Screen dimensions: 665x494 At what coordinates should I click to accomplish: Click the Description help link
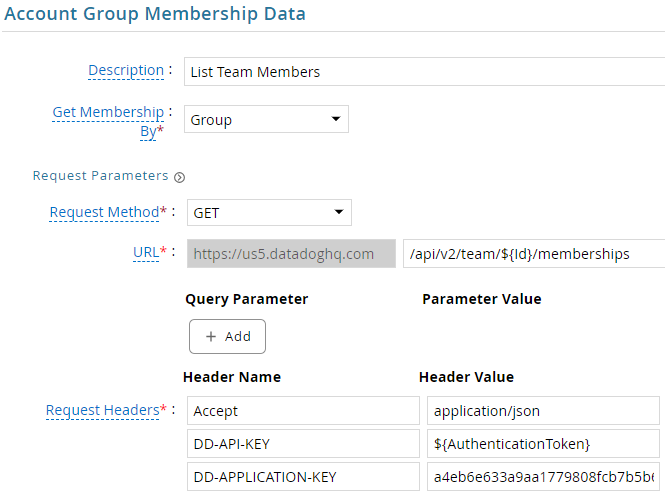pos(126,70)
